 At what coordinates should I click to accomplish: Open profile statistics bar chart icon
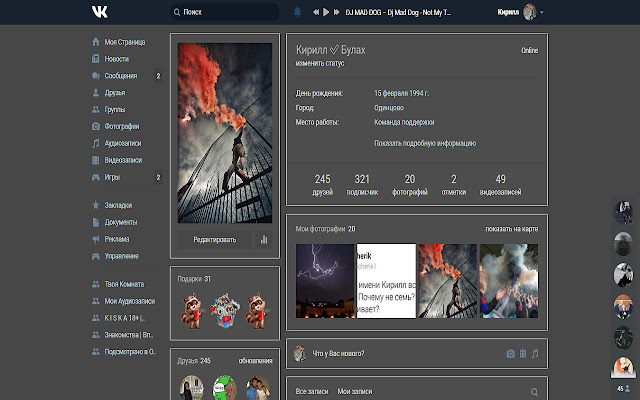264,240
